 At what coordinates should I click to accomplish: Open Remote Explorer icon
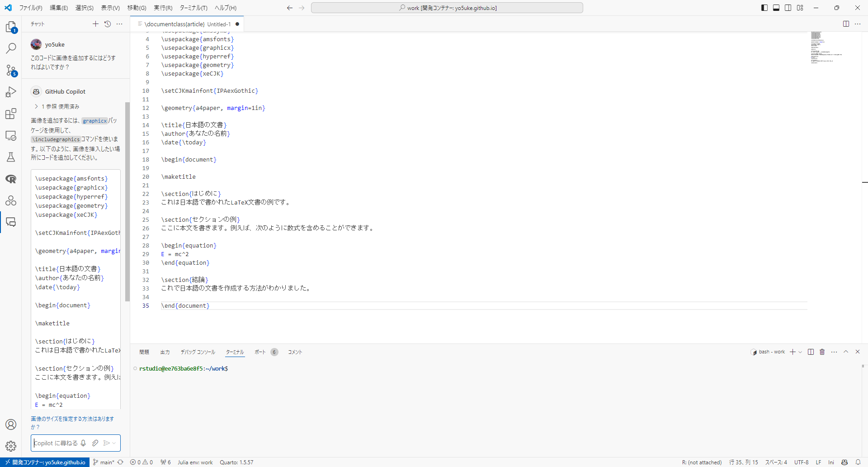point(11,135)
